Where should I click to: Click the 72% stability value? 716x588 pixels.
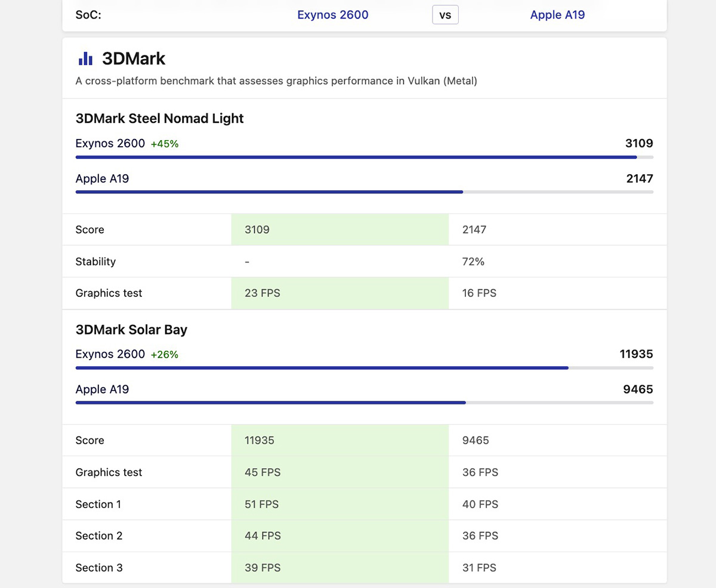(473, 261)
